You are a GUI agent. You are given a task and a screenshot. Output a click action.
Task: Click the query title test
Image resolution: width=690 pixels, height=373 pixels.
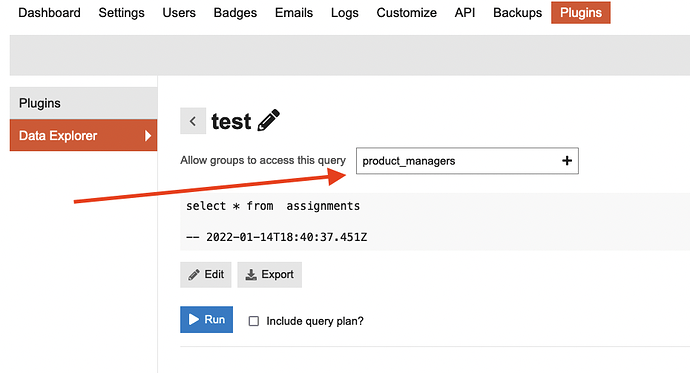tap(231, 121)
